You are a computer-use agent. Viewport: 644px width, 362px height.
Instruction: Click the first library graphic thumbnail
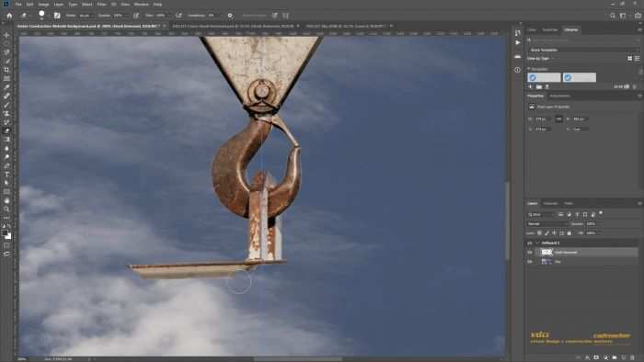545,77
